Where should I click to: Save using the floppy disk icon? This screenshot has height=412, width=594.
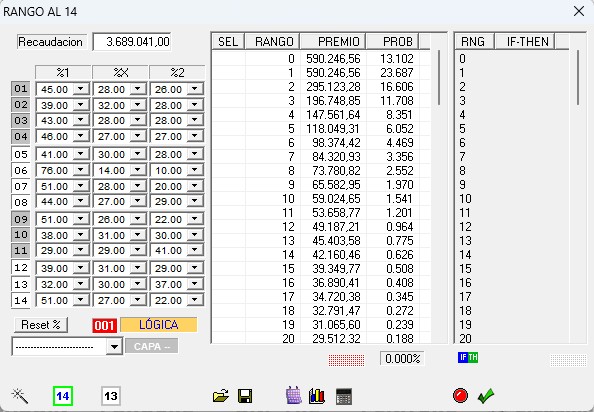tap(245, 396)
